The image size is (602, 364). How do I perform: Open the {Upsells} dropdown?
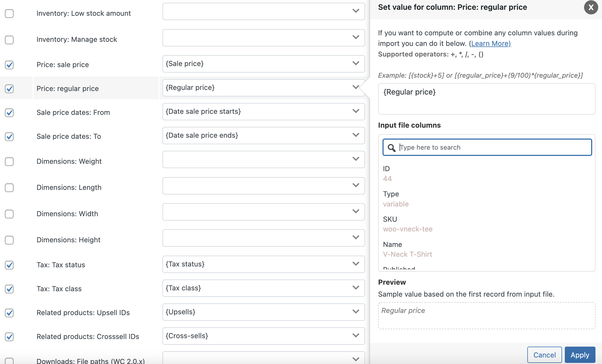264,312
